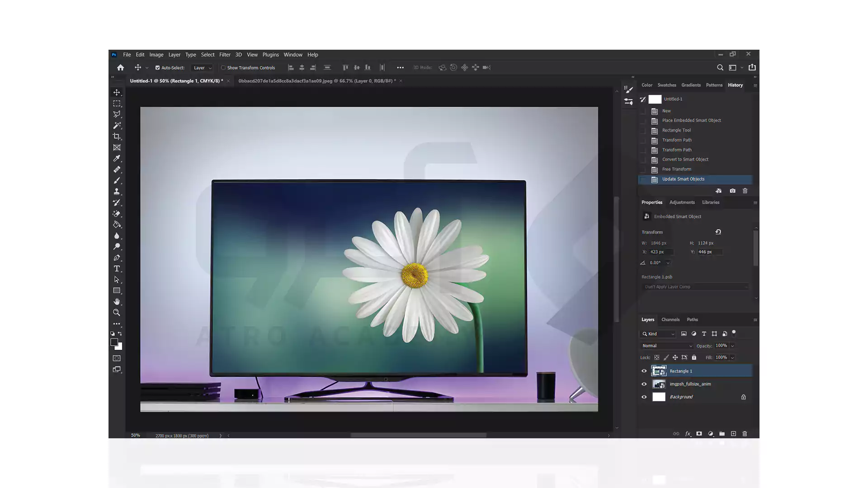
Task: Enable Show Transform Controls checkbox
Action: [223, 68]
